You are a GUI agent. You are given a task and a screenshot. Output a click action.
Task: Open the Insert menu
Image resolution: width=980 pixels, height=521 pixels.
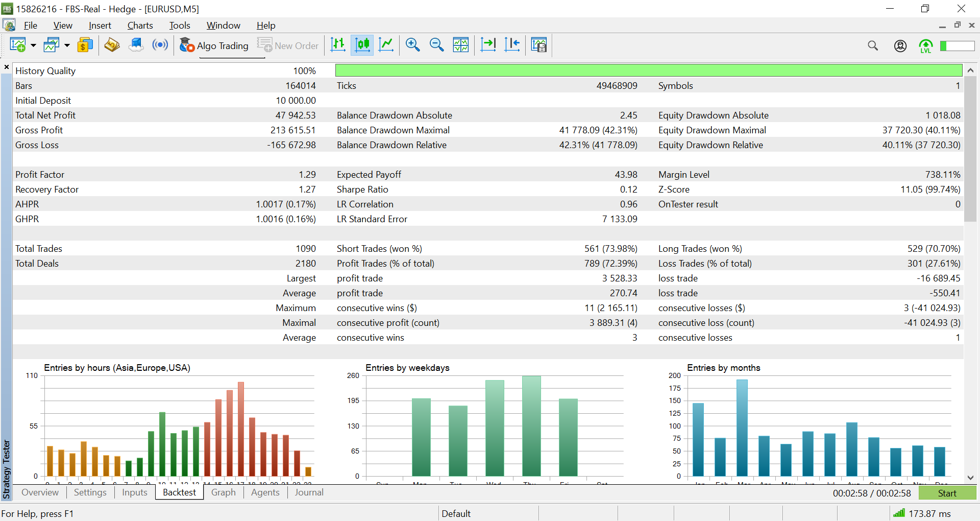[100, 26]
